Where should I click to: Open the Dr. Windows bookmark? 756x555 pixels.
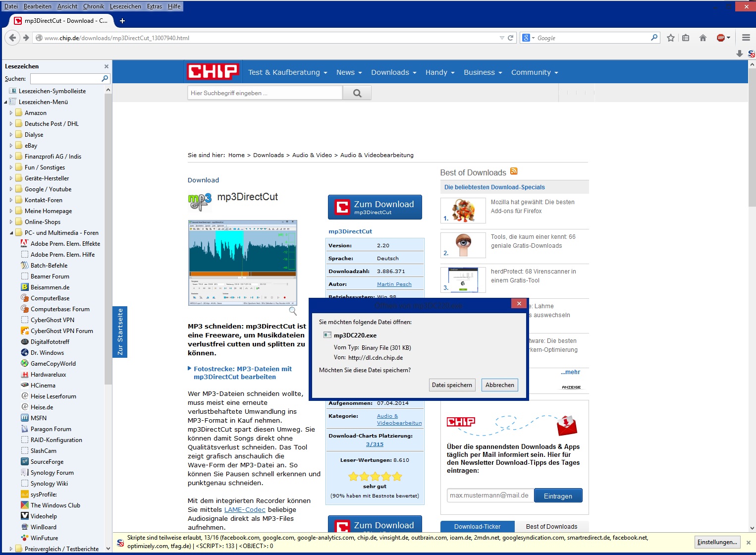47,352
